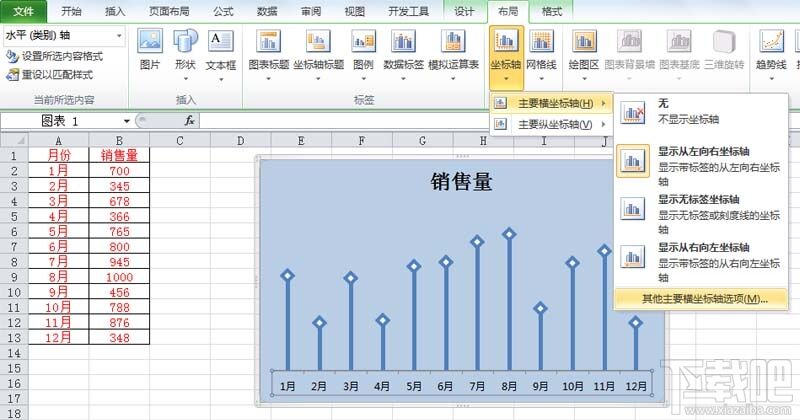Choose 显示从左向右坐标轴 option
Viewport: 800px width, 420px height.
[701, 165]
